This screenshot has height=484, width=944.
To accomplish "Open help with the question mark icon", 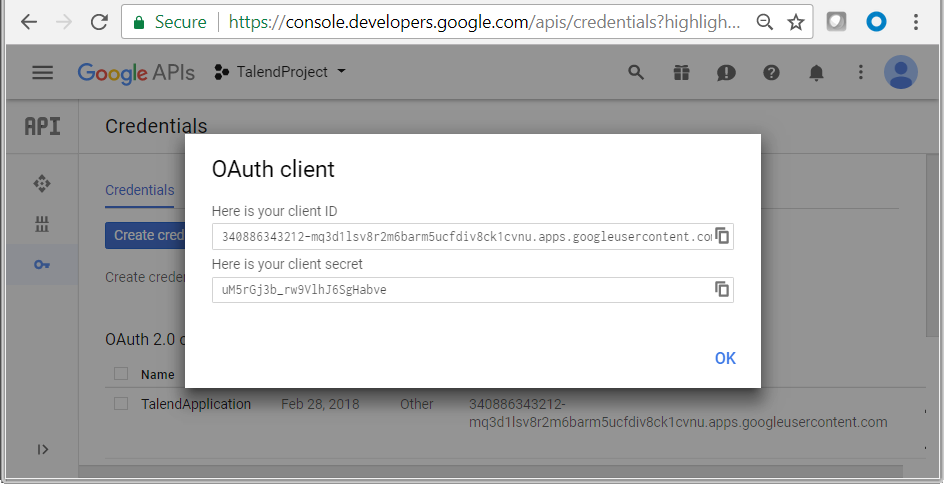I will coord(771,73).
